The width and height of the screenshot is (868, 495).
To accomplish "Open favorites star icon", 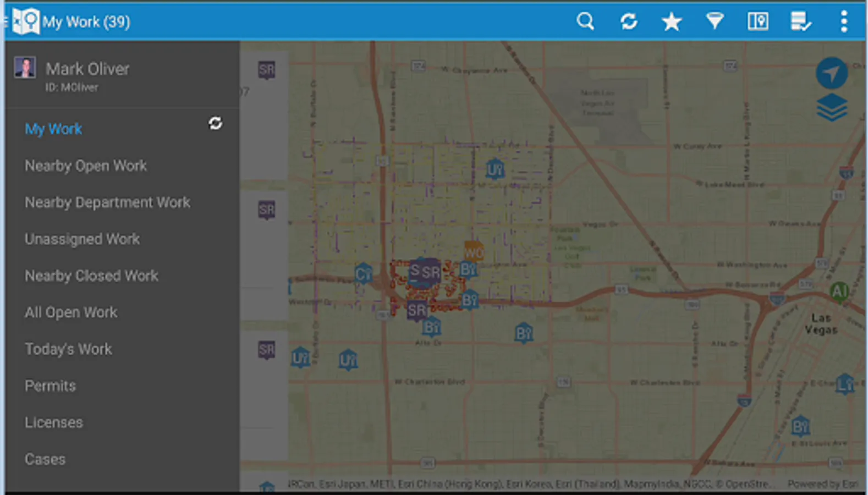I will pyautogui.click(x=672, y=22).
